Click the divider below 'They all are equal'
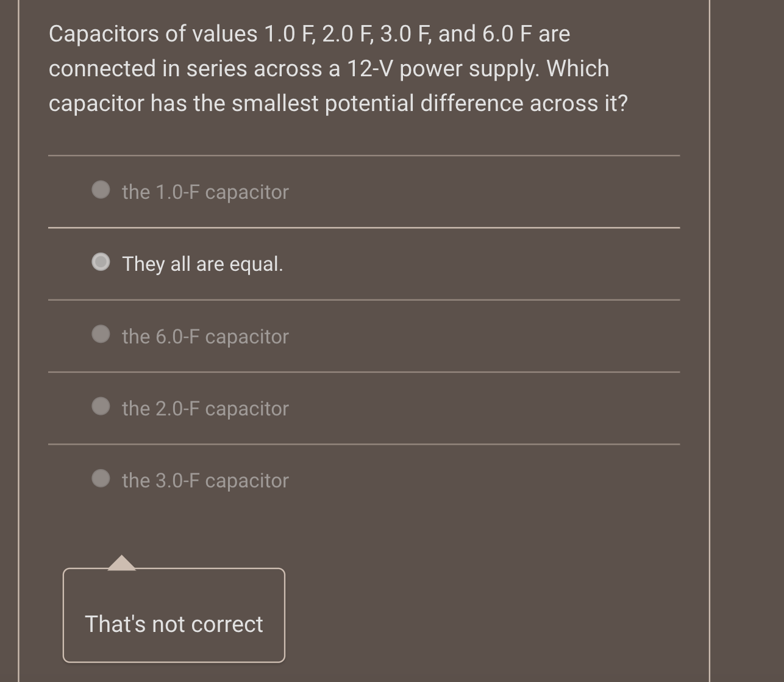784x682 pixels. point(364,300)
